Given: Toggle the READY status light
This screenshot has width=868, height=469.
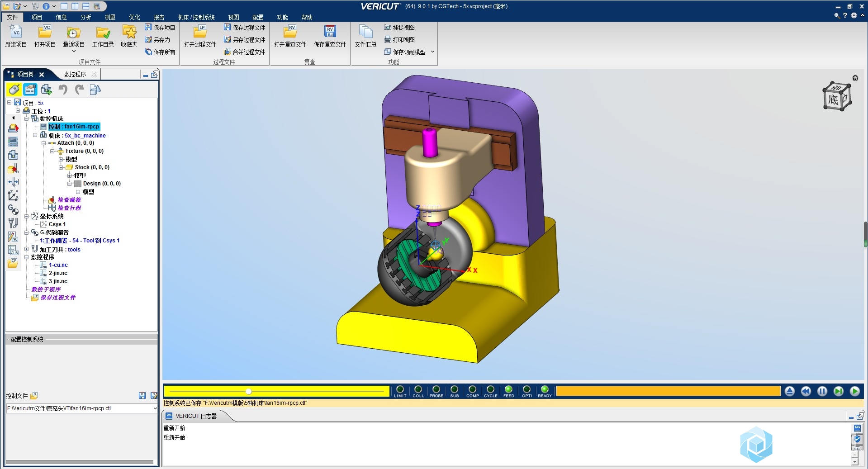Looking at the screenshot, I should click(545, 391).
